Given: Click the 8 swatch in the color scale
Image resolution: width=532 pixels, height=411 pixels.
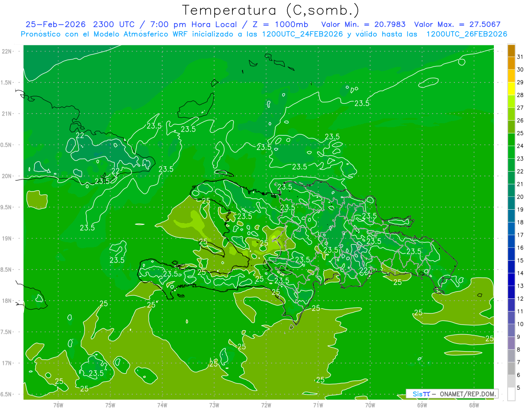Looking at the screenshot, I should [x=511, y=343].
